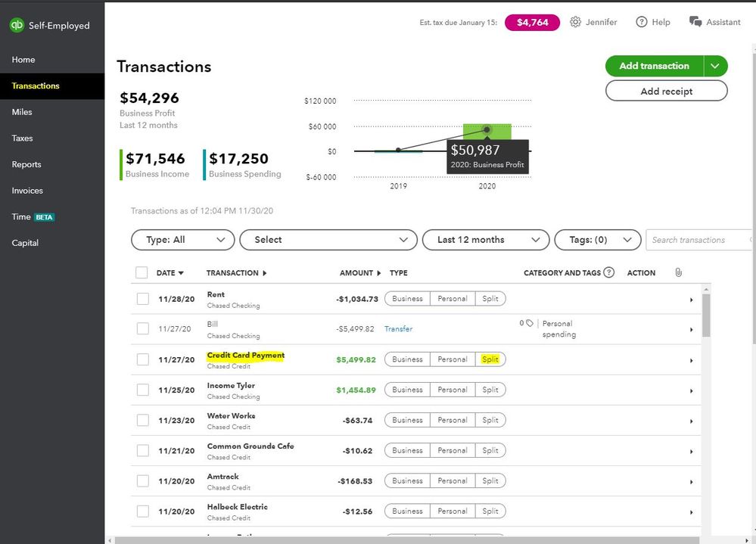Click the Help question mark icon
The height and width of the screenshot is (544, 756).
(x=641, y=22)
